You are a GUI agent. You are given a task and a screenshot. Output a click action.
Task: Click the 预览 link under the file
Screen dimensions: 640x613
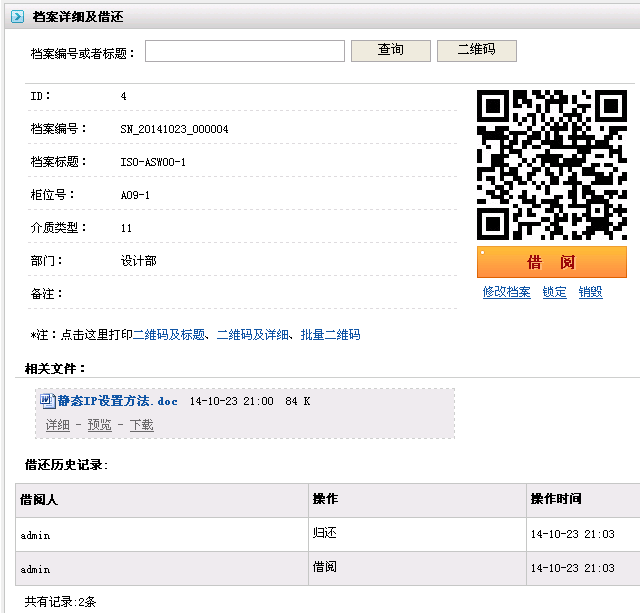point(100,425)
